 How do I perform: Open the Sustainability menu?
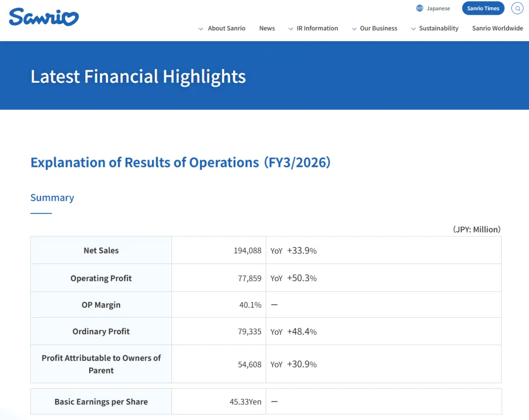(x=438, y=28)
